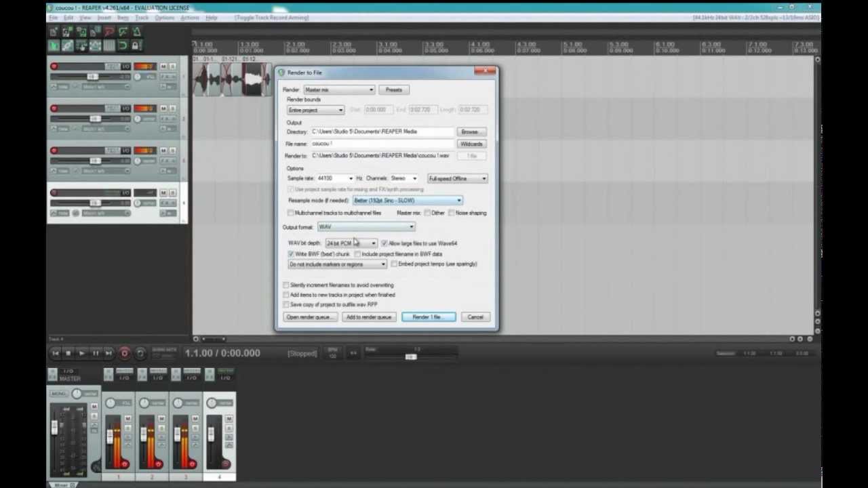Open the WAV bit depth dropdown
Screen dimensions: 868x488
pos(351,243)
